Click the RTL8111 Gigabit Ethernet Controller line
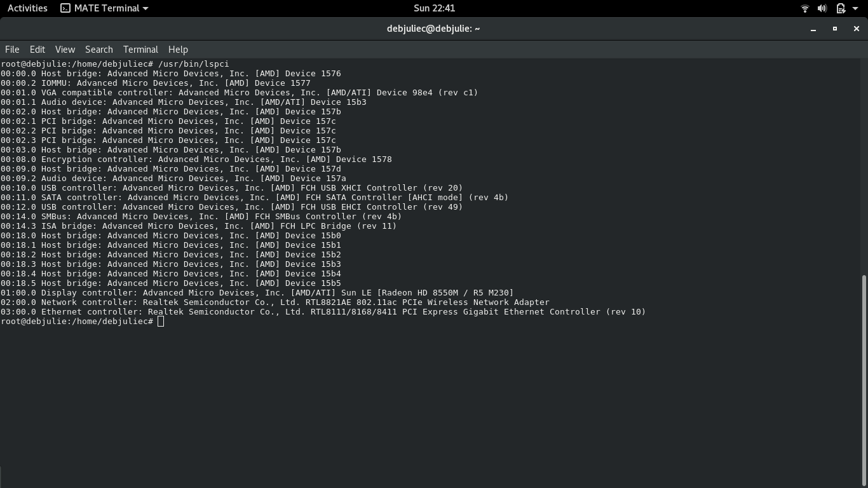 323,312
